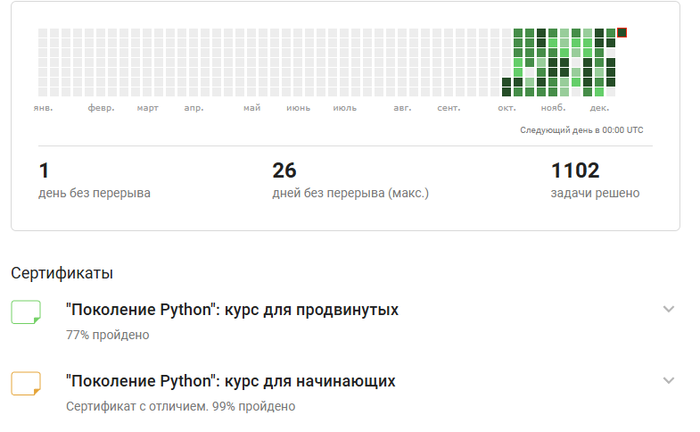The width and height of the screenshot is (700, 432).
Task: Click the "июль" month label
Action: (x=345, y=108)
